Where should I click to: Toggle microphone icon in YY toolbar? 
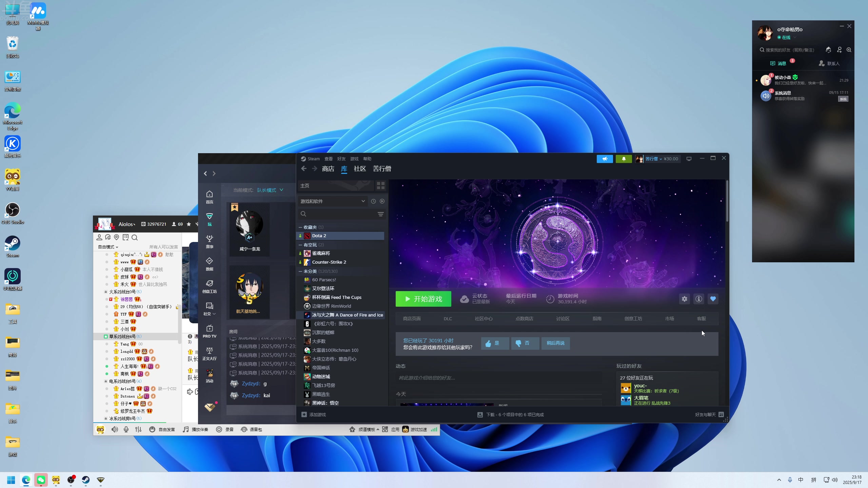point(126,429)
